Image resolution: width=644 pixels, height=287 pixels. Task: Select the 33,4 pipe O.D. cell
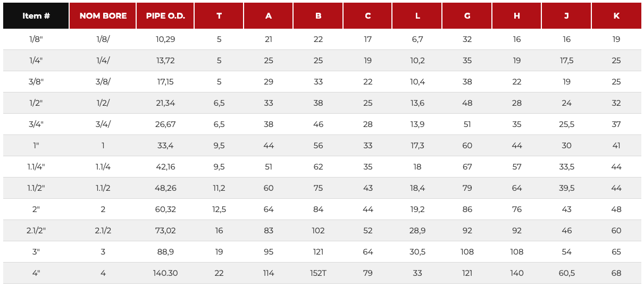(x=165, y=146)
